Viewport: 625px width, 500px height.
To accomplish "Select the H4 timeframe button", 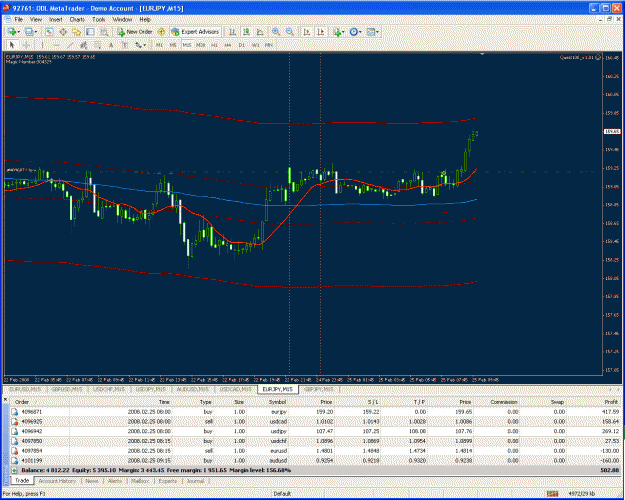I will pos(228,45).
